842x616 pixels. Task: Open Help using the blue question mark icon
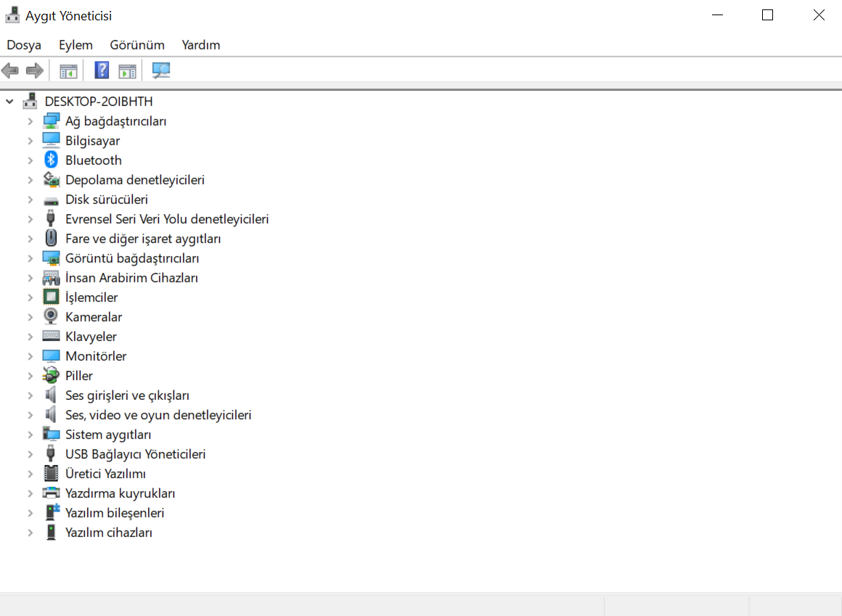coord(101,70)
